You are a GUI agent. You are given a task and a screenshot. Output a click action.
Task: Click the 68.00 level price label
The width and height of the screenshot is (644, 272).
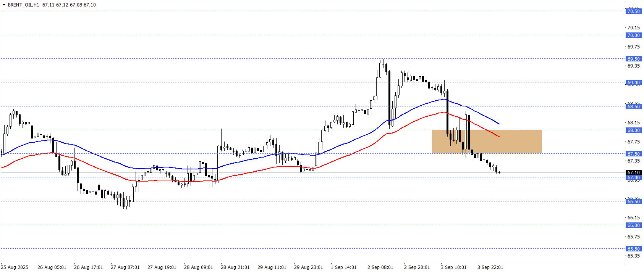pos(633,130)
